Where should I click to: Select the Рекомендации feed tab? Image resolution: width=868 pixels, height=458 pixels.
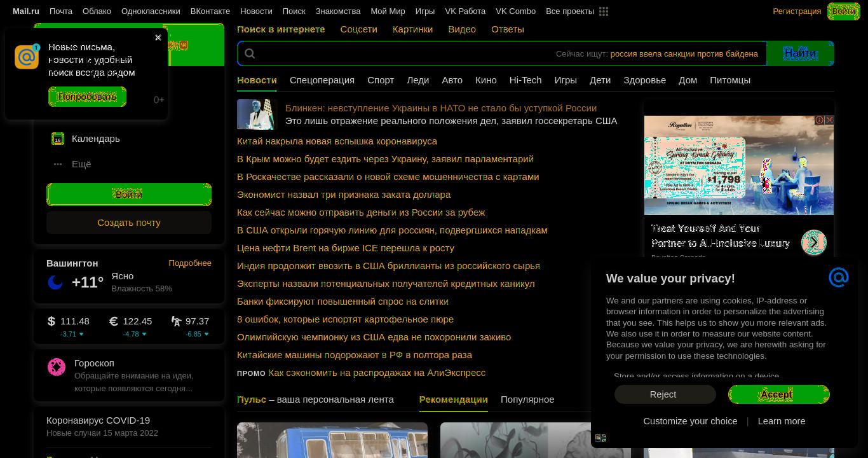tap(454, 399)
